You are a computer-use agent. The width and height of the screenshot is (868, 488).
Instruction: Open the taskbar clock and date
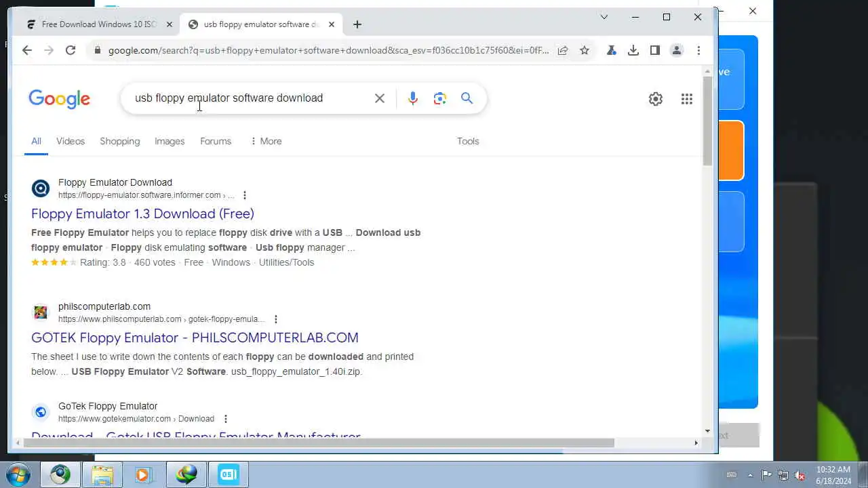coord(833,474)
